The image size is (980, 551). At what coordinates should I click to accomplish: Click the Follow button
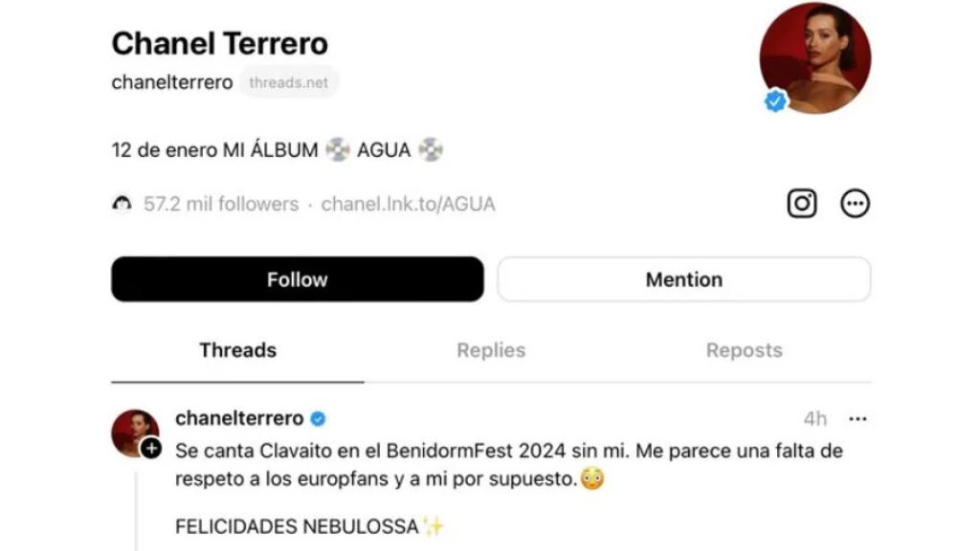click(x=297, y=278)
